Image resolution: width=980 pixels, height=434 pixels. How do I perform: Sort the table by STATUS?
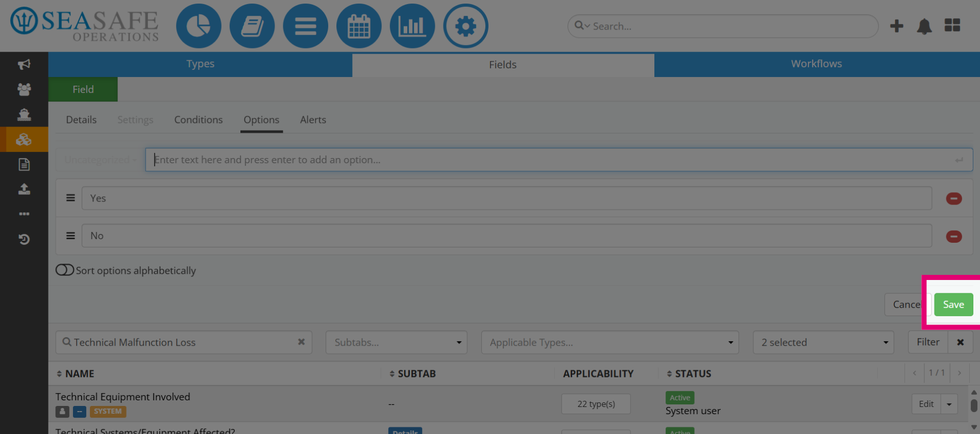click(689, 374)
